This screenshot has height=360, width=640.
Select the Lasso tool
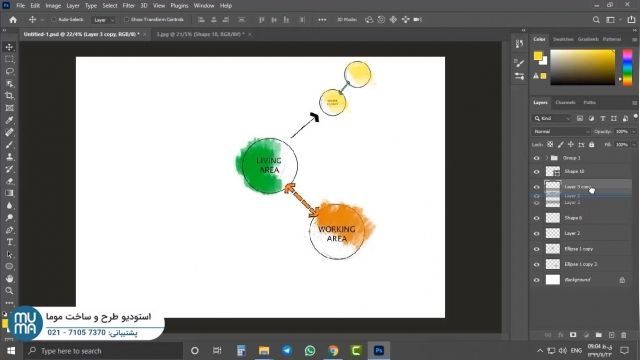tap(9, 71)
